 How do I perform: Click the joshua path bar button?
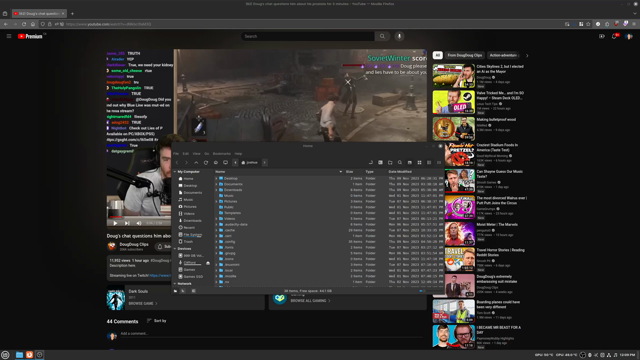click(x=250, y=162)
